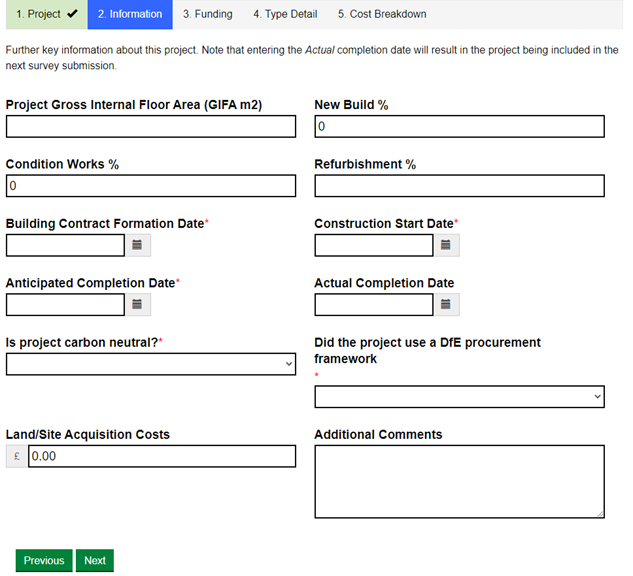The height and width of the screenshot is (576, 633).
Task: Open the Building Contract Formation Date calendar icon
Action: [138, 245]
